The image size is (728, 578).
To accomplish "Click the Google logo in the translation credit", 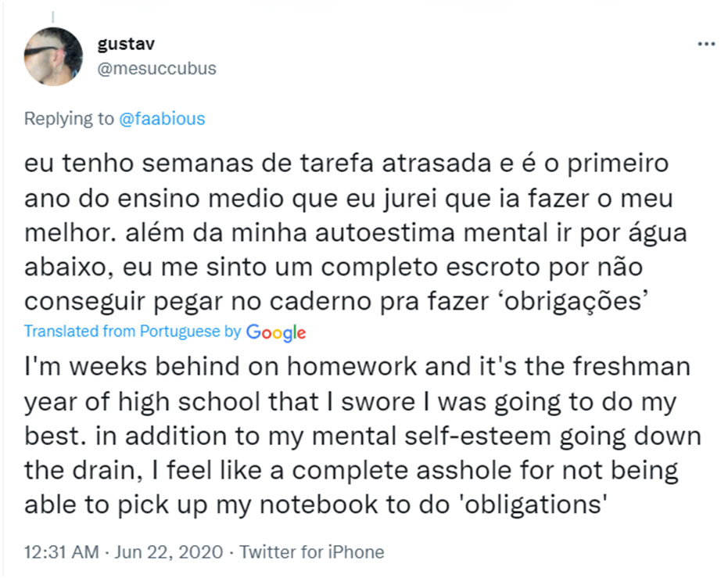I will (275, 332).
